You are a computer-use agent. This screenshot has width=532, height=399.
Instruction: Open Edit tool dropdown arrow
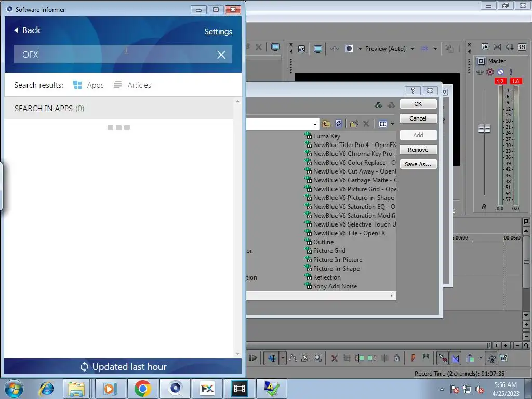point(283,358)
